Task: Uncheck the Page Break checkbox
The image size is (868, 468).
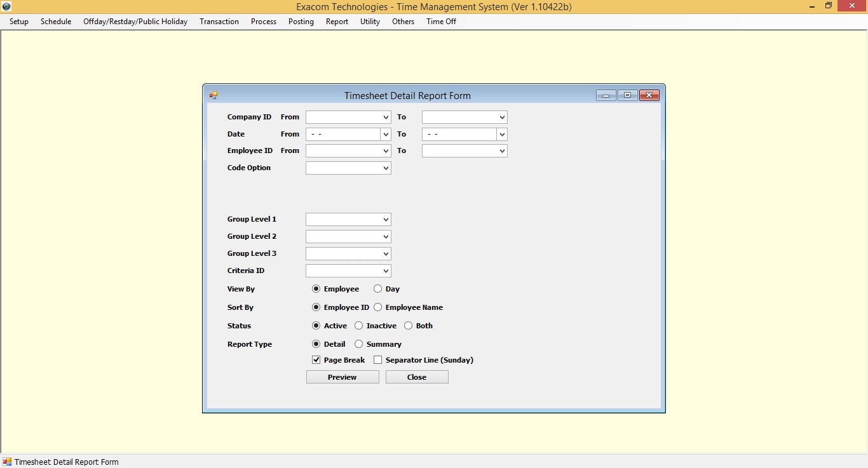Action: [316, 360]
